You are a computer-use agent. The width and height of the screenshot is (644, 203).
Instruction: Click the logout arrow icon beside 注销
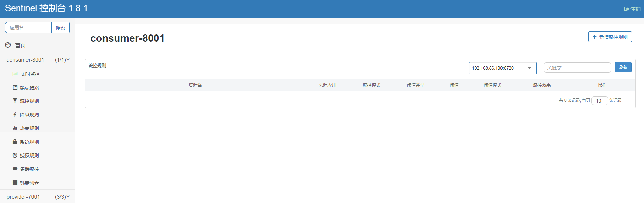click(626, 9)
